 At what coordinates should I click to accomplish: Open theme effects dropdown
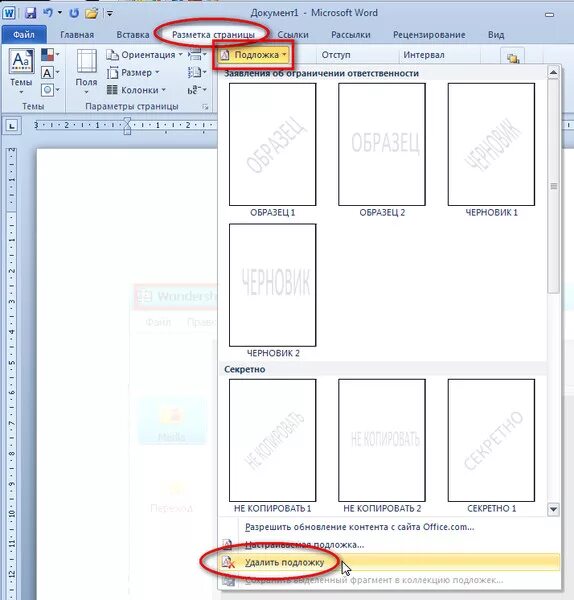tap(50, 90)
